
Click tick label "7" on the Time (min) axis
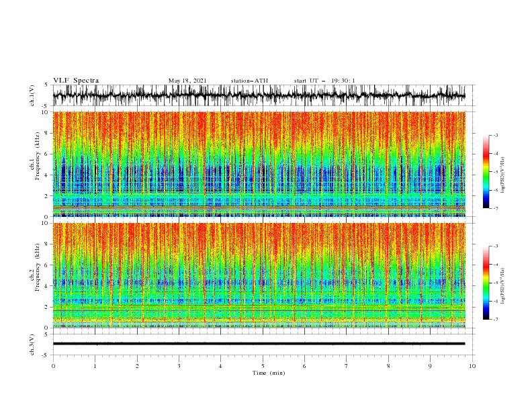pyautogui.click(x=347, y=366)
